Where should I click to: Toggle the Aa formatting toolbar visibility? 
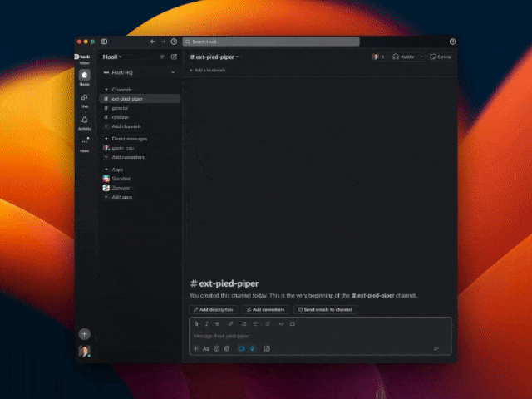point(206,348)
